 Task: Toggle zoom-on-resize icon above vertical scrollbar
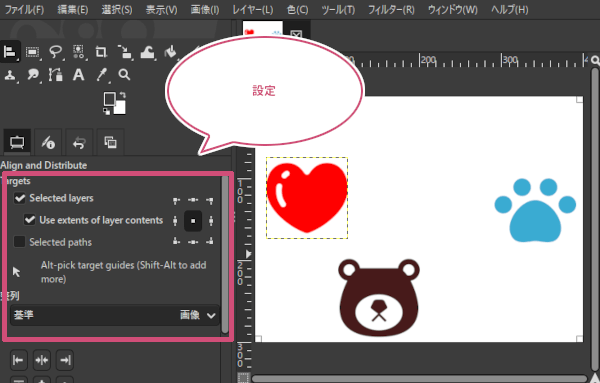pyautogui.click(x=595, y=60)
